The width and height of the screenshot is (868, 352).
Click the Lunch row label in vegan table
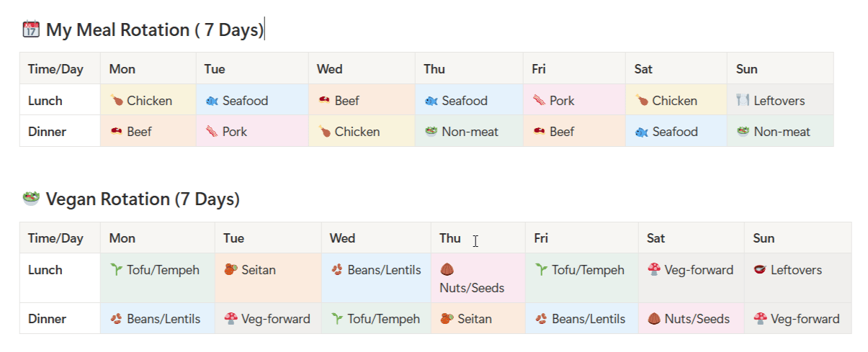[45, 270]
